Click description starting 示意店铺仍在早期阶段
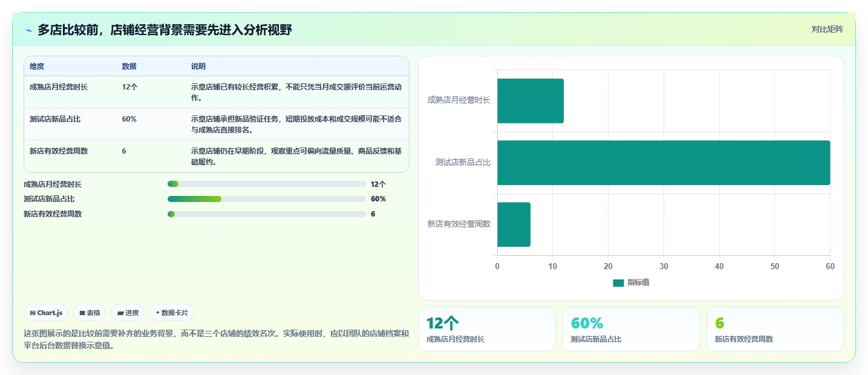 tap(296, 156)
